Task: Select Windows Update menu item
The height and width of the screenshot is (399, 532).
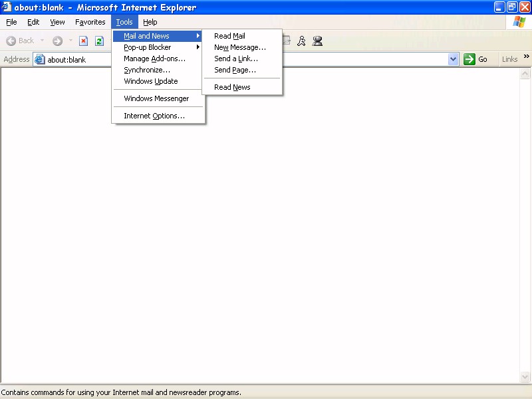Action: (158, 81)
